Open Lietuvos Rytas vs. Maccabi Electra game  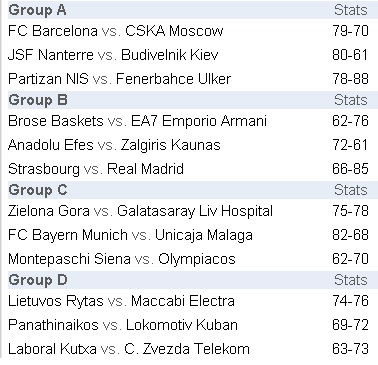tap(121, 301)
